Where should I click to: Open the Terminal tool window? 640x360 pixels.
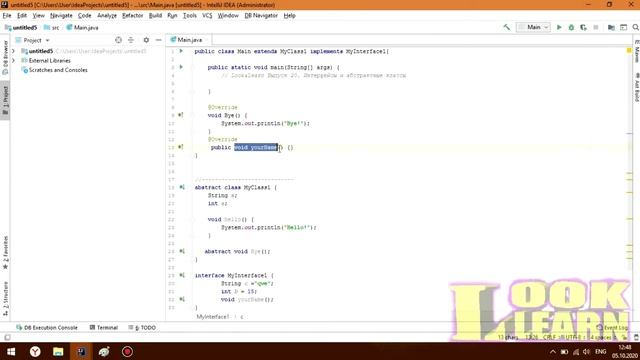tap(104, 327)
